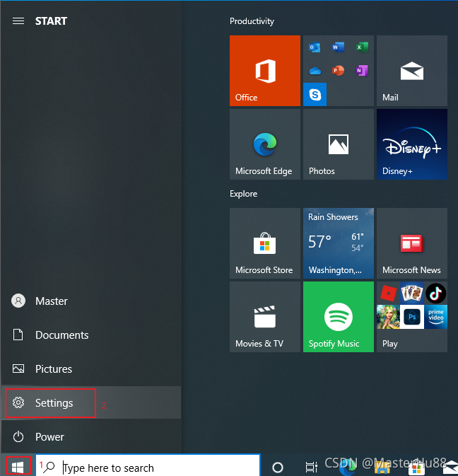
Task: Open TikTok in the Play folder
Action: tap(436, 294)
